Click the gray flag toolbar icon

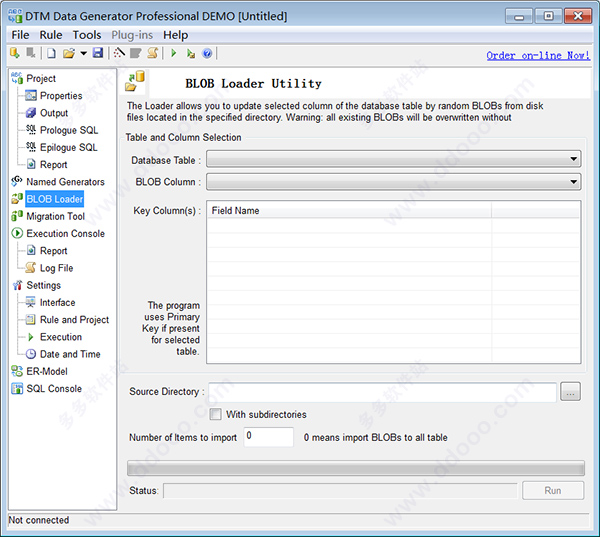click(x=135, y=53)
